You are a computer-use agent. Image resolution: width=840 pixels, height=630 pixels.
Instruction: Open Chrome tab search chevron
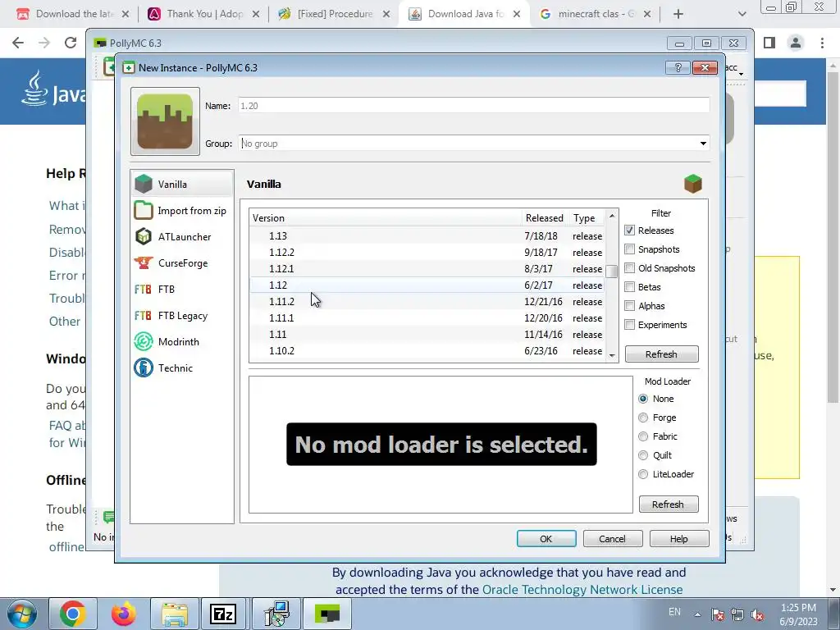pyautogui.click(x=742, y=14)
